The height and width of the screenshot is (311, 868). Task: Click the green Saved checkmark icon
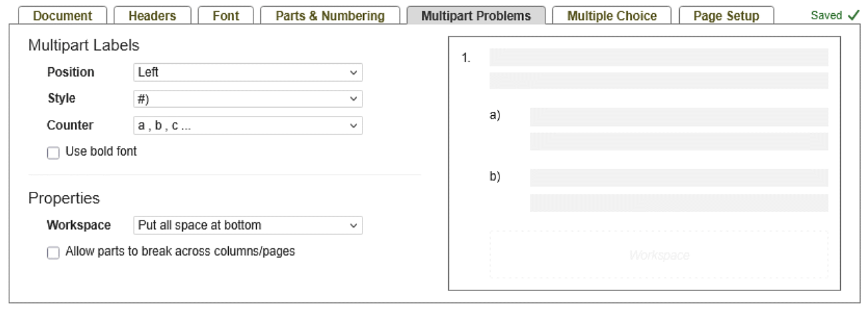(x=854, y=15)
